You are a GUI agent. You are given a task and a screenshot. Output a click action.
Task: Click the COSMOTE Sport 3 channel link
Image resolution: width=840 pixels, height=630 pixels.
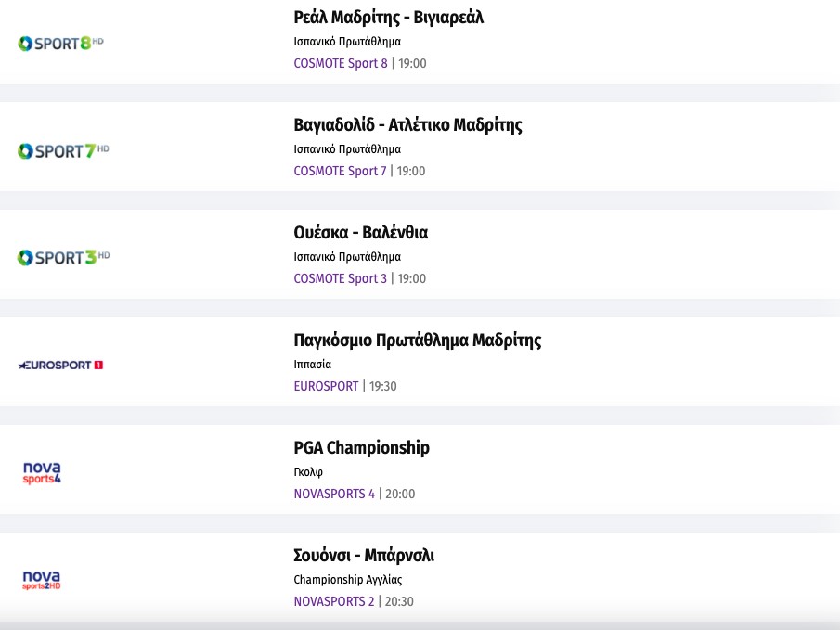pyautogui.click(x=340, y=278)
